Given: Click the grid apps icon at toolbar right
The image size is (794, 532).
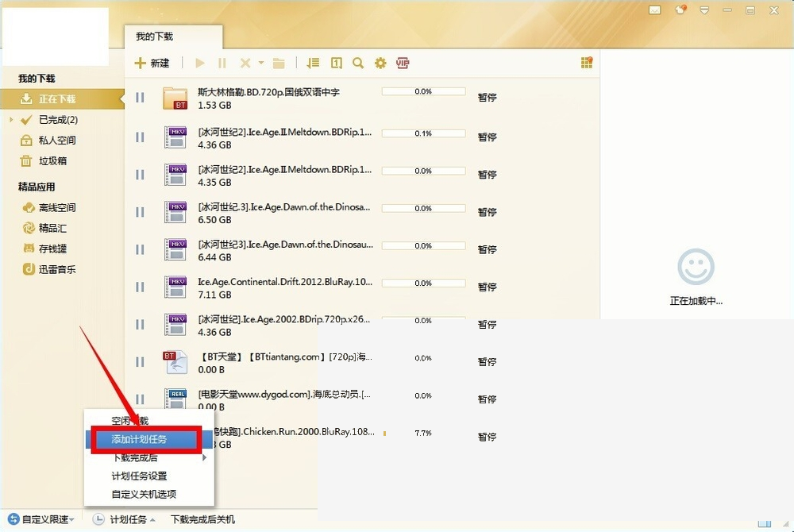Looking at the screenshot, I should pos(587,62).
